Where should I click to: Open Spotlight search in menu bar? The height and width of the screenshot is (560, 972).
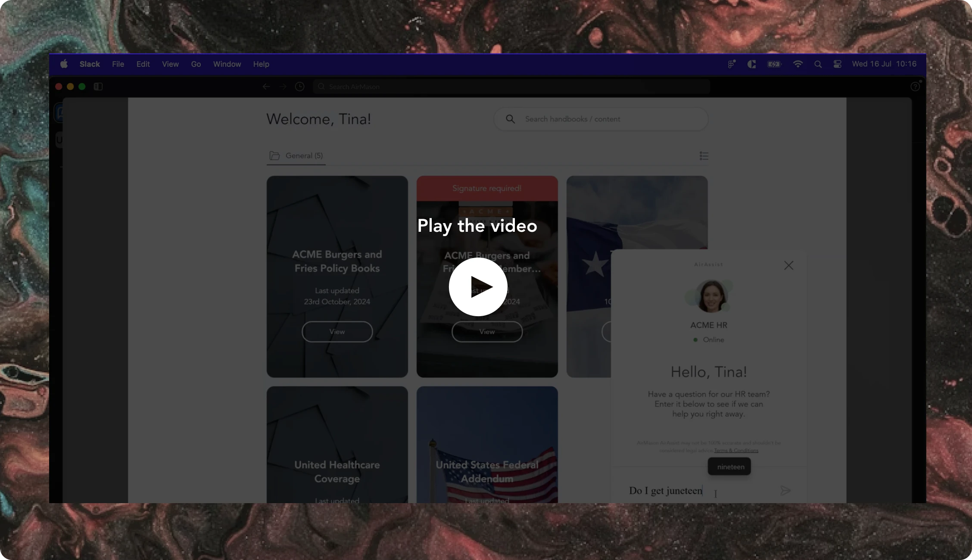click(x=818, y=64)
